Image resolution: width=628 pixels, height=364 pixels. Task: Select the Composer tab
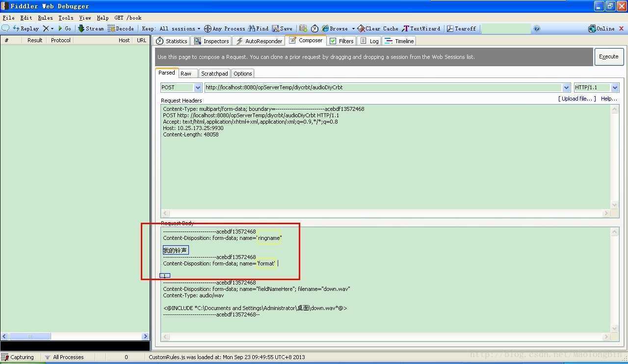(x=306, y=40)
